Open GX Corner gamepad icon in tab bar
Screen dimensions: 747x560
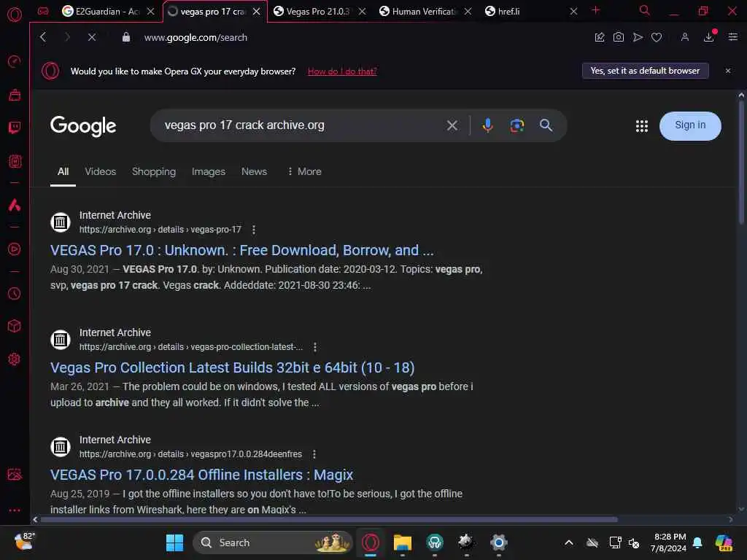pyautogui.click(x=43, y=11)
